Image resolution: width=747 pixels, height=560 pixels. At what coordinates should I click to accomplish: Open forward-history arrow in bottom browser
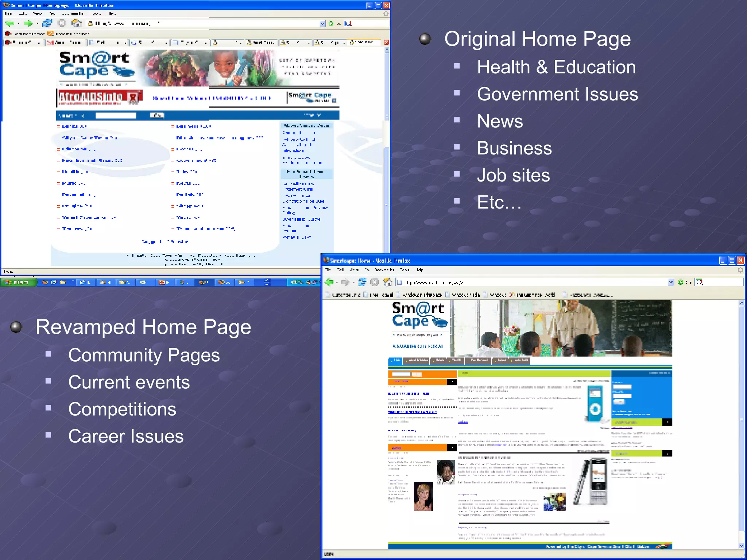click(x=353, y=283)
